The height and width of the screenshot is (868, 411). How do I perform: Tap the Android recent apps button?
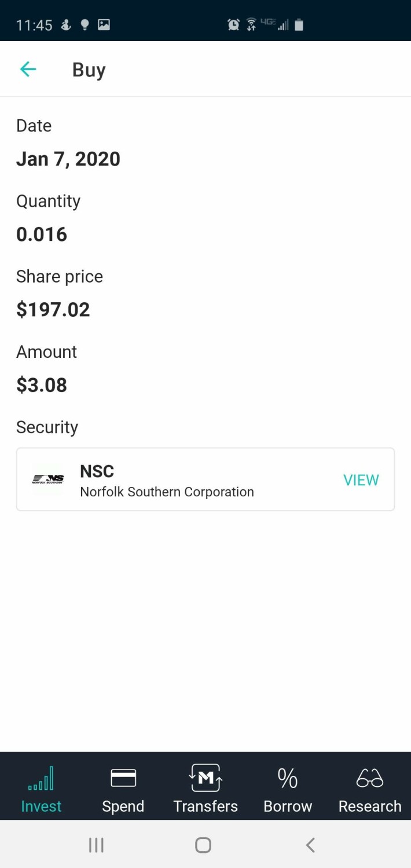click(x=96, y=845)
